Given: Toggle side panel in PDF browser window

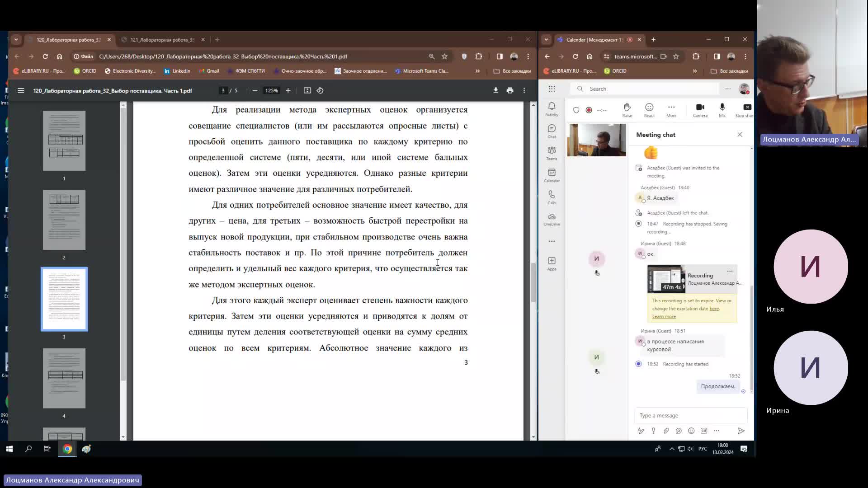Looking at the screenshot, I should [500, 56].
